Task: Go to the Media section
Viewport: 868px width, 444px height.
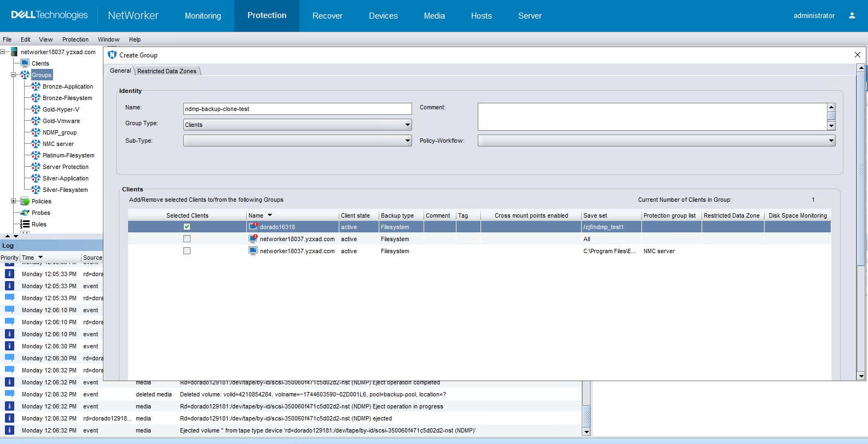Action: coord(435,16)
